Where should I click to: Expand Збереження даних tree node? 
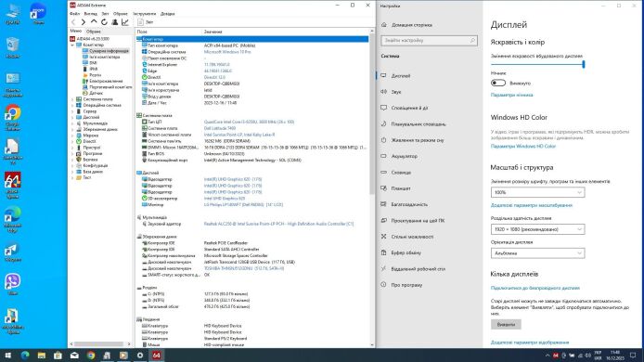coord(72,129)
